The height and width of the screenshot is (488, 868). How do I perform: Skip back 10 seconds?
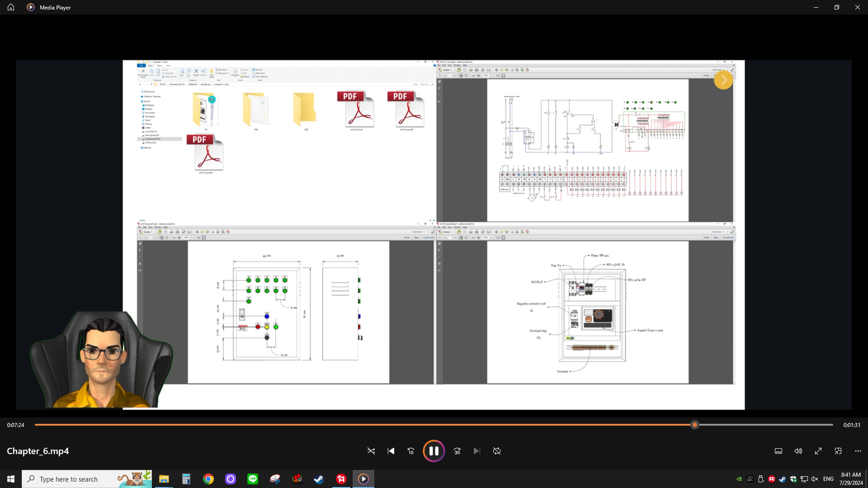point(411,451)
